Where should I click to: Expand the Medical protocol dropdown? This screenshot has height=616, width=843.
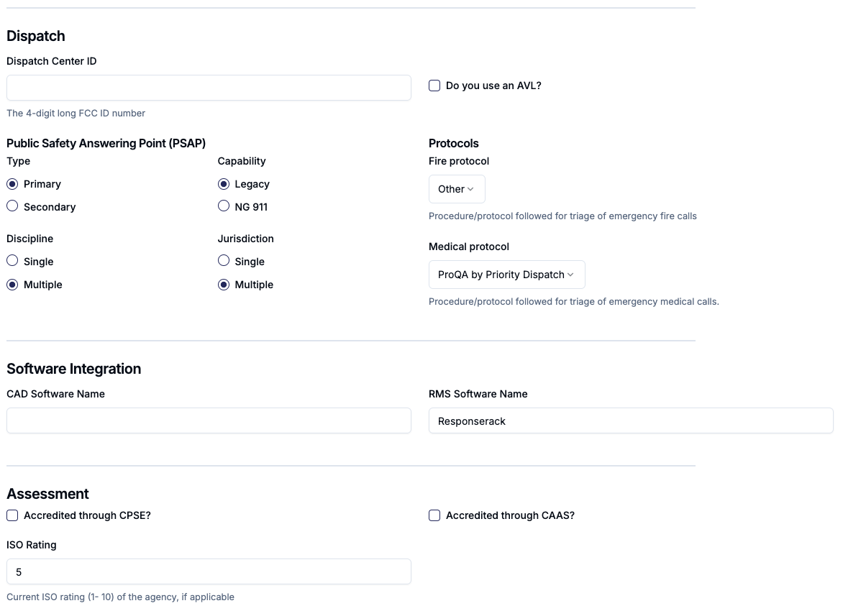click(x=506, y=275)
